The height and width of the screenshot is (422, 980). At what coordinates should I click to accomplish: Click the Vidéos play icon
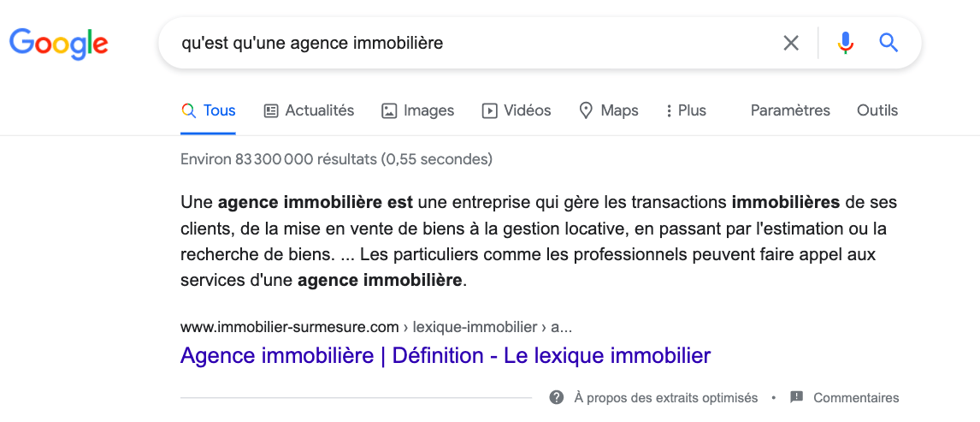[490, 110]
